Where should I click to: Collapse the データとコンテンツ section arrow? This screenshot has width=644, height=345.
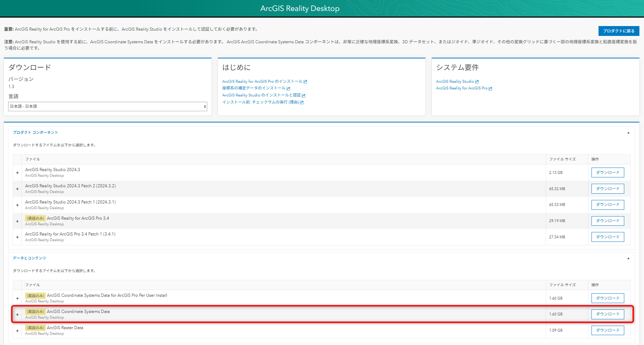(x=628, y=258)
